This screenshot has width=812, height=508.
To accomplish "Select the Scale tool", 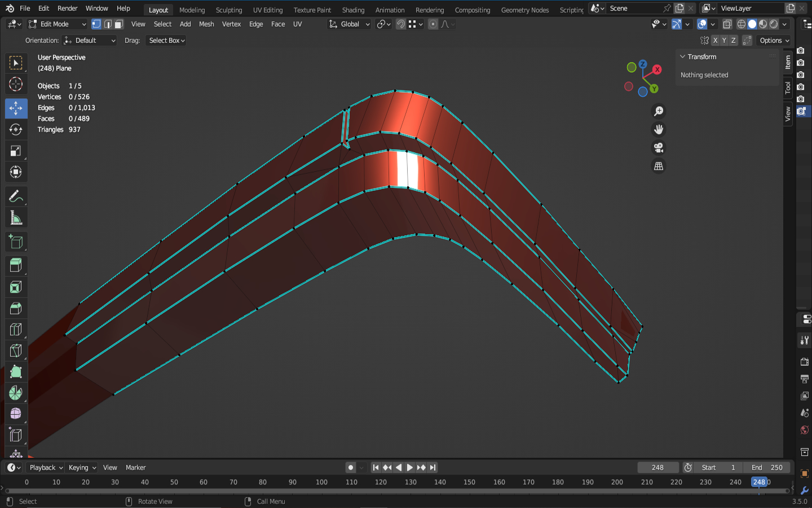I will click(16, 151).
